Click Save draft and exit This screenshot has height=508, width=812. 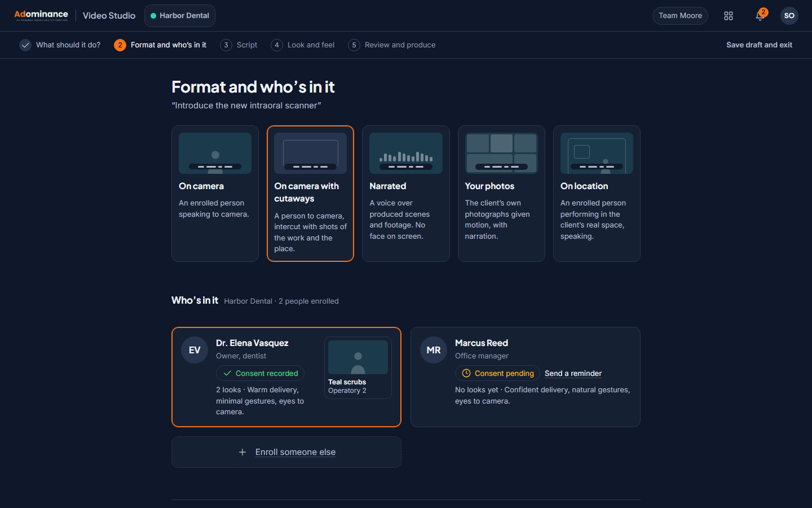pyautogui.click(x=759, y=45)
